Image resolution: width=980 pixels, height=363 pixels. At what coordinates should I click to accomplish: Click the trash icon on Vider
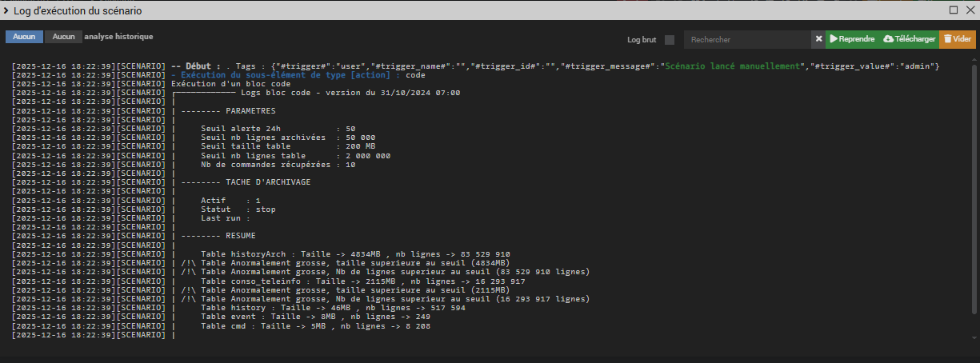coord(947,39)
